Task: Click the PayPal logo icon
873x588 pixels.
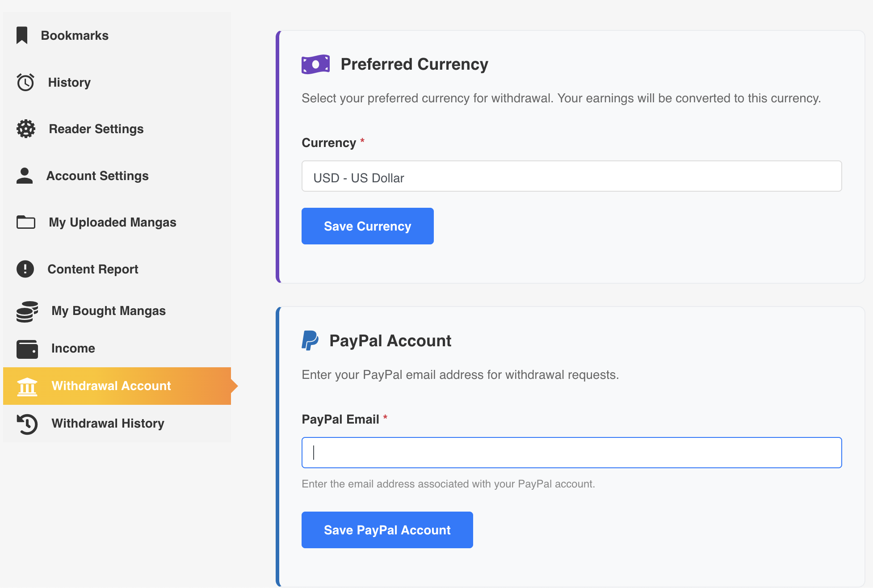Action: click(310, 340)
